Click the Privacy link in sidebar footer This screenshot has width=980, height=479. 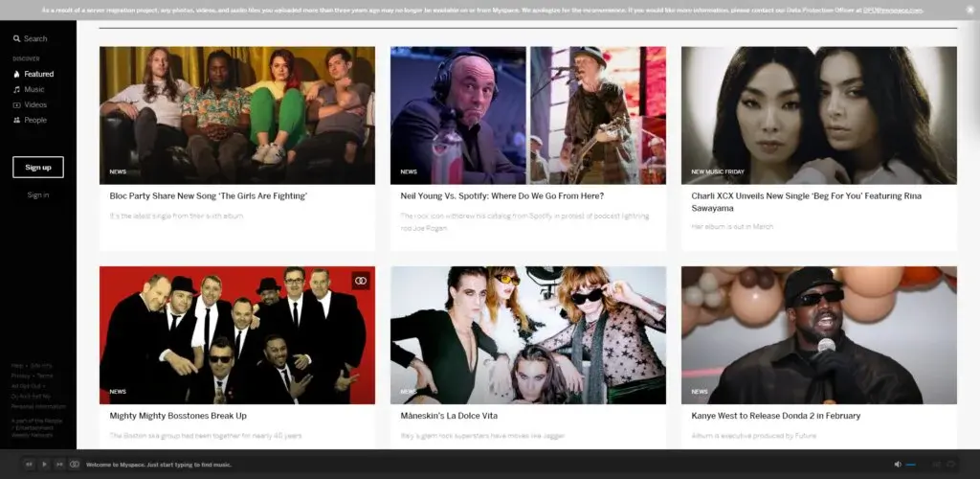click(x=20, y=376)
